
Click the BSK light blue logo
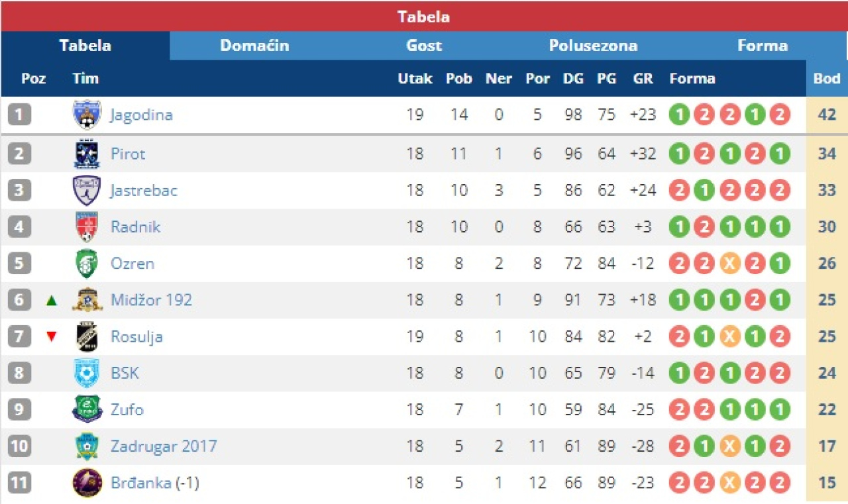point(87,373)
